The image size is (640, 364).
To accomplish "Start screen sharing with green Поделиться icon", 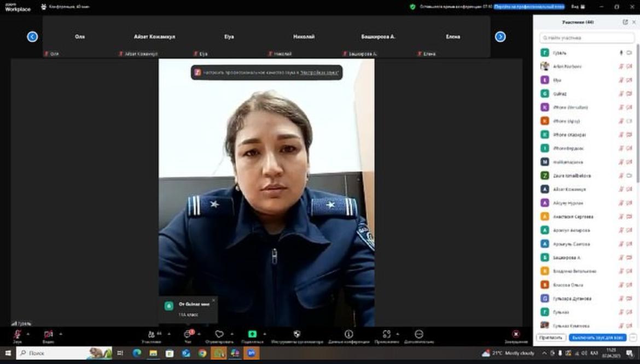I will 252,334.
